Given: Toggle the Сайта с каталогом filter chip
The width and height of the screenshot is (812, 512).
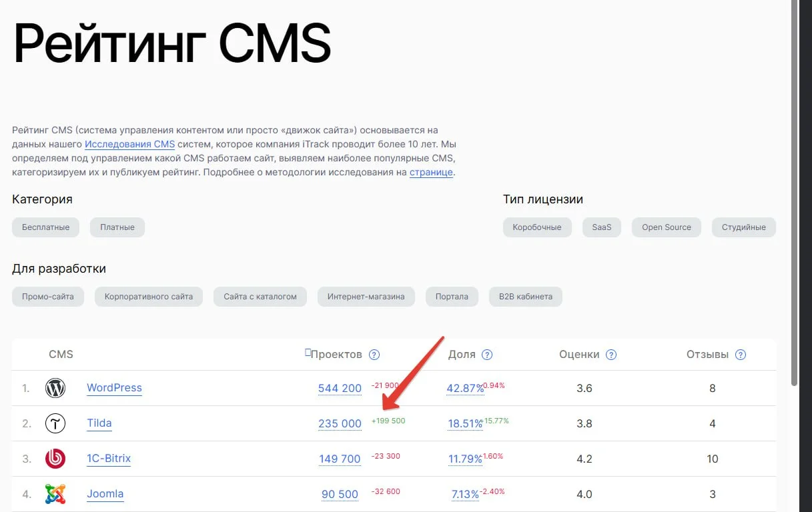Looking at the screenshot, I should click(260, 297).
